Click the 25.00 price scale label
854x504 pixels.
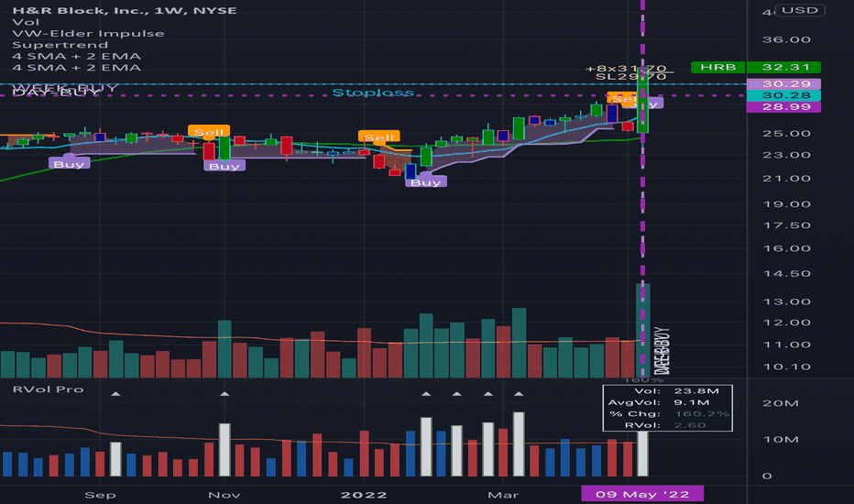(786, 133)
